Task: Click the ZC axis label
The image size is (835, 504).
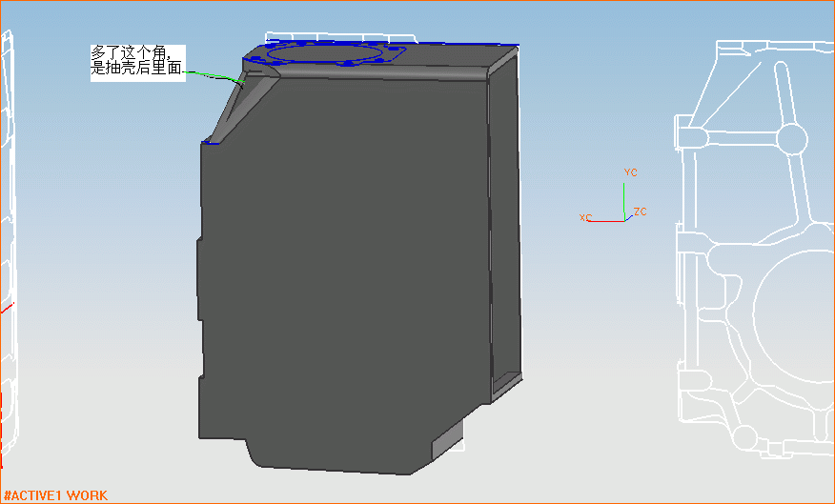Action: pyautogui.click(x=641, y=212)
